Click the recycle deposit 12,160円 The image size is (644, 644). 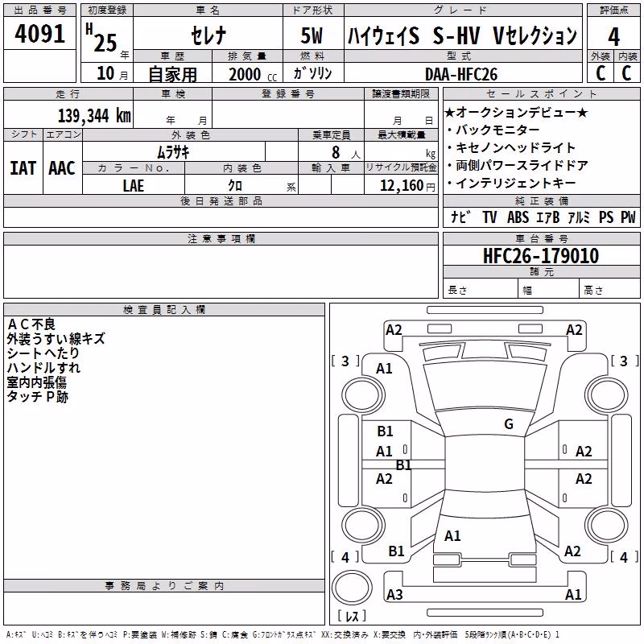tap(407, 186)
